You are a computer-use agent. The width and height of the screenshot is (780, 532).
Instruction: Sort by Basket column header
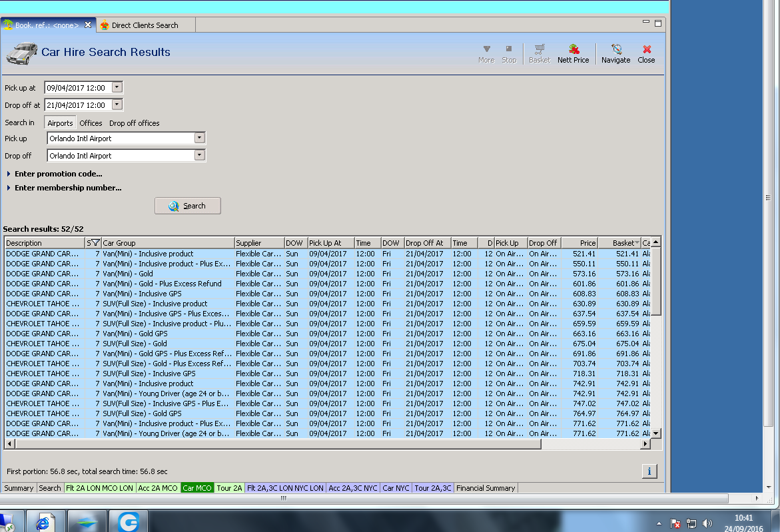619,243
